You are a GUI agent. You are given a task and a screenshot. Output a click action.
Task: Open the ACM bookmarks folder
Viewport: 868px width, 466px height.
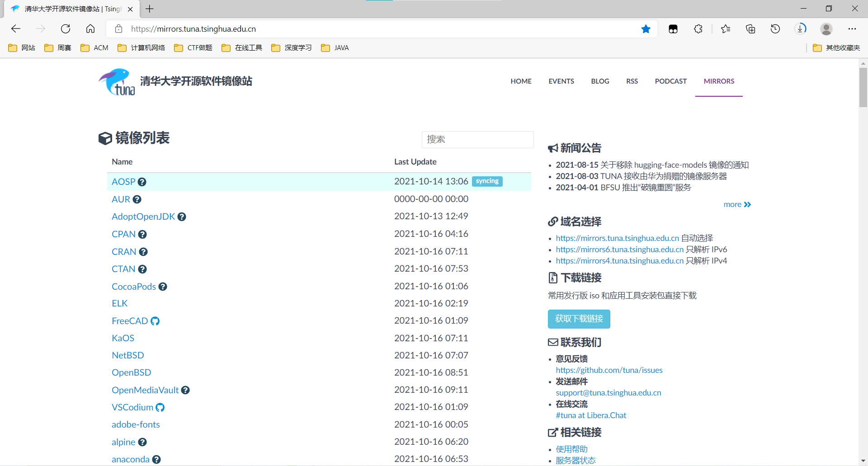[x=94, y=48]
